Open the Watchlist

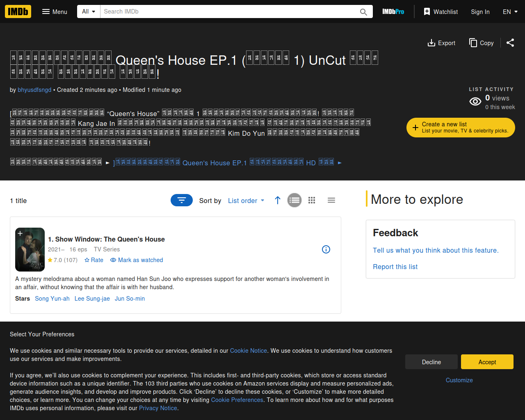(x=441, y=11)
